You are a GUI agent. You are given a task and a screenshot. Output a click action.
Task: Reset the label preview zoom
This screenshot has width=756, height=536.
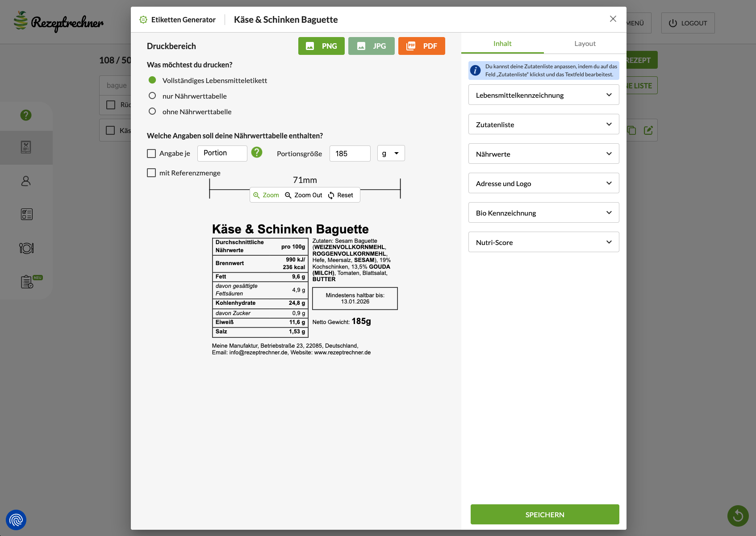[x=340, y=195]
